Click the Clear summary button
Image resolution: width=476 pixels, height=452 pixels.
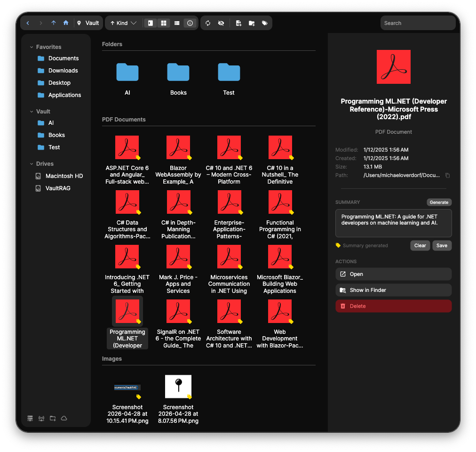[x=420, y=246]
